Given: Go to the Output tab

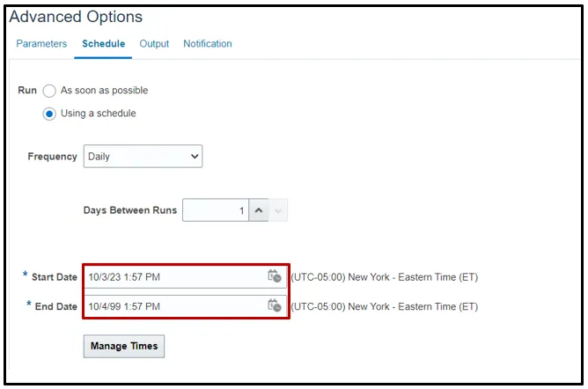Looking at the screenshot, I should (154, 44).
